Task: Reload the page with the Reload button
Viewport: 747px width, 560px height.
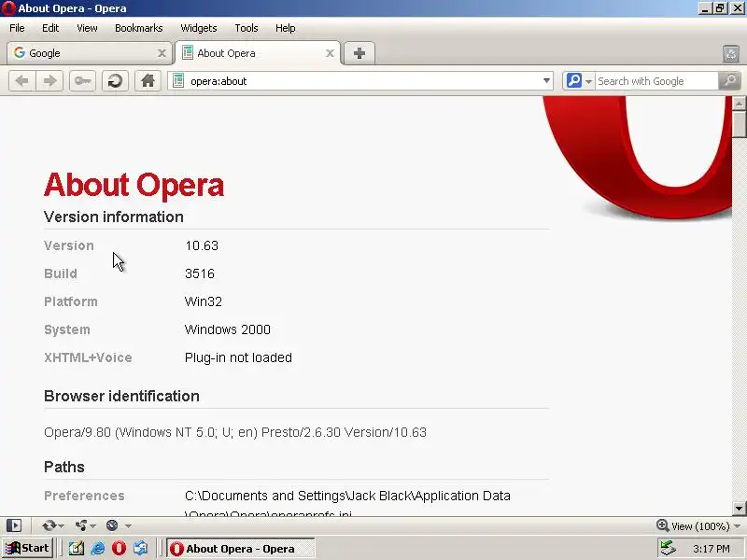Action: pyautogui.click(x=115, y=81)
